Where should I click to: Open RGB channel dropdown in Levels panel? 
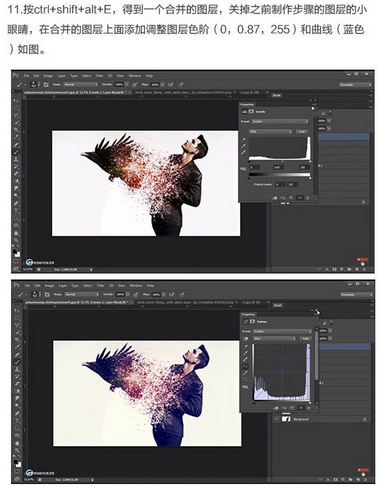(x=270, y=132)
